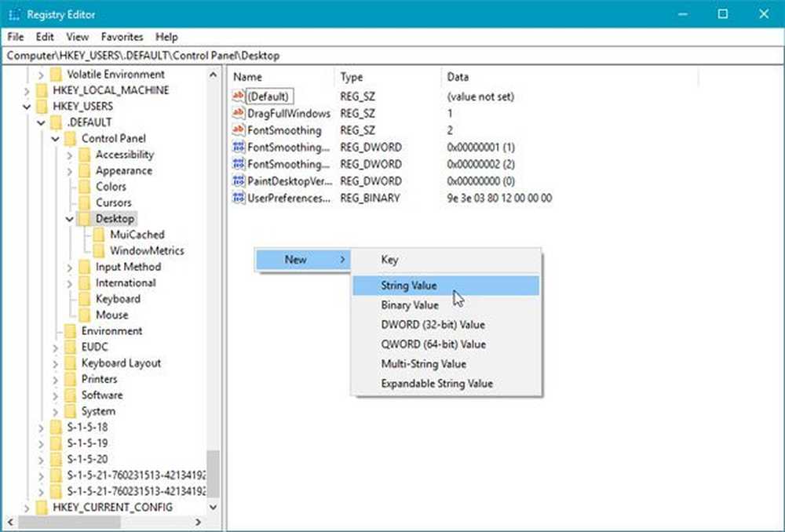Expand the HKEY_LOCAL_MACHINE hive
Viewport: 785px width, 532px height.
pos(27,90)
